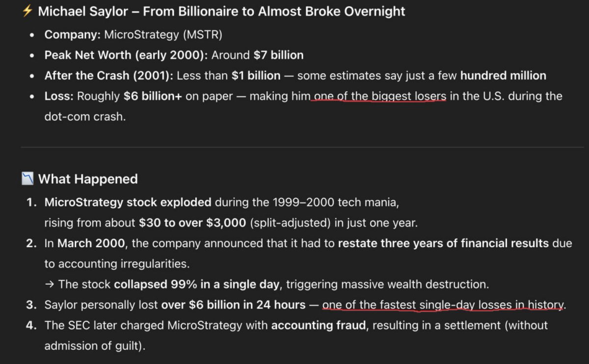
Task: Click the Michael Saylor heading title
Action: click(221, 12)
